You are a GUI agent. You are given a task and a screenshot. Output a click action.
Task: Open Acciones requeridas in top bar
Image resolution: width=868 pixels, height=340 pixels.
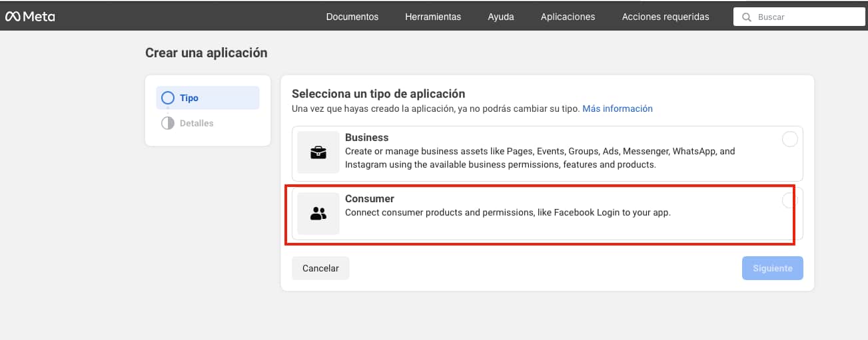coord(665,17)
